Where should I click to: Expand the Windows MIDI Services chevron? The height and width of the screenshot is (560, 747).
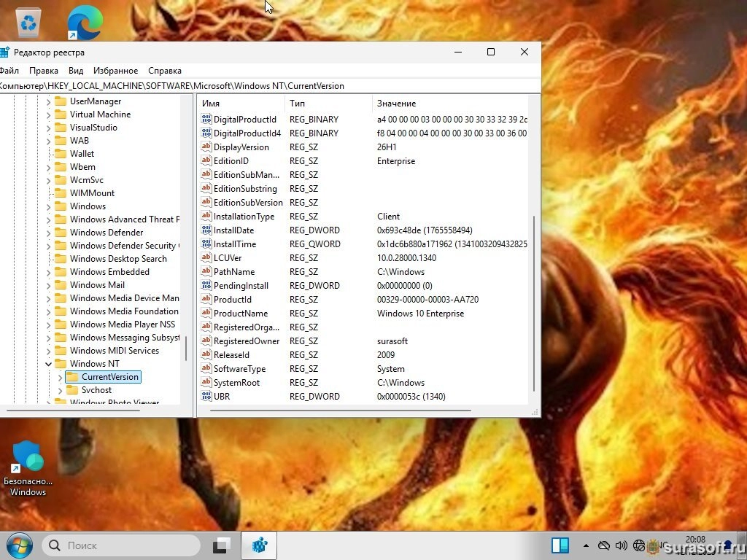point(48,351)
